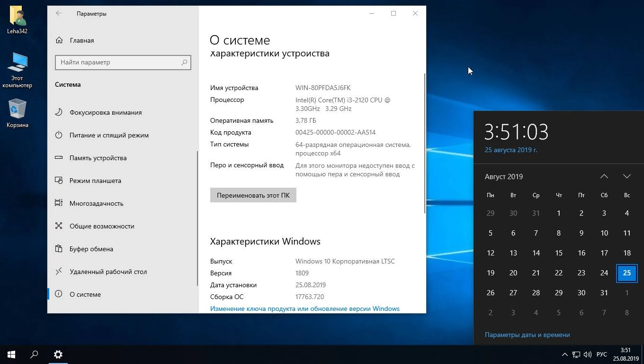The height and width of the screenshot is (364, 644).
Task: Open taskbar search magnifier
Action: click(x=34, y=355)
